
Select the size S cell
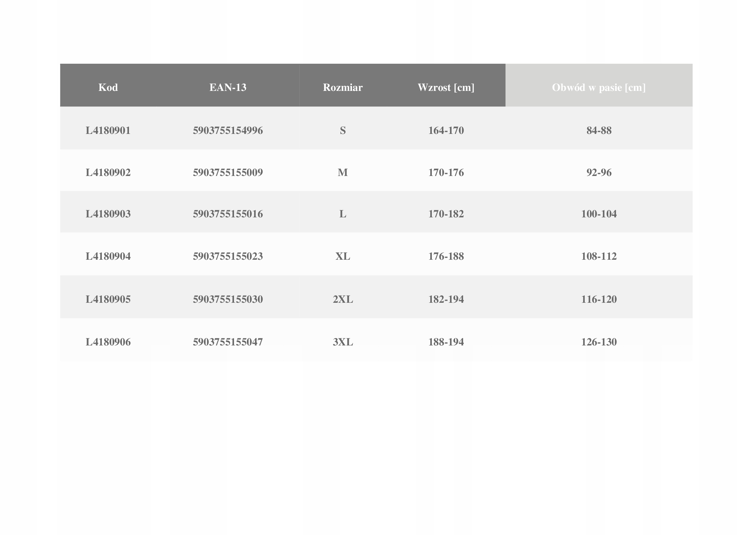[343, 130]
